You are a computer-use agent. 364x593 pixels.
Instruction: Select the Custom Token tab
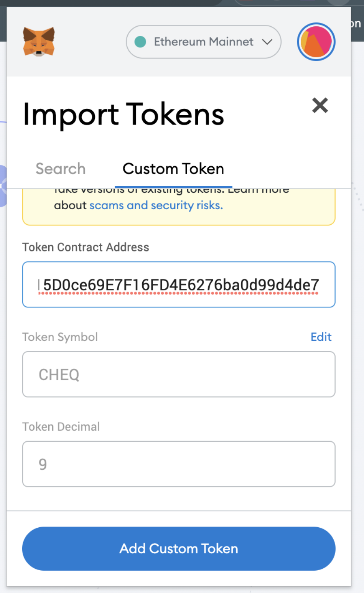click(173, 169)
